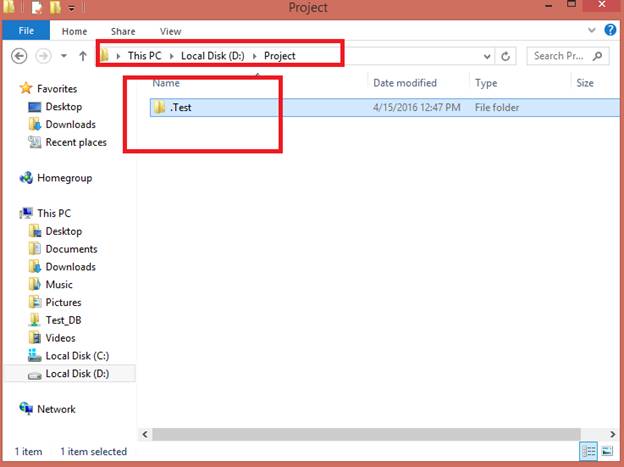Open Documents under This PC
Viewport: 624px width, 467px height.
(71, 249)
